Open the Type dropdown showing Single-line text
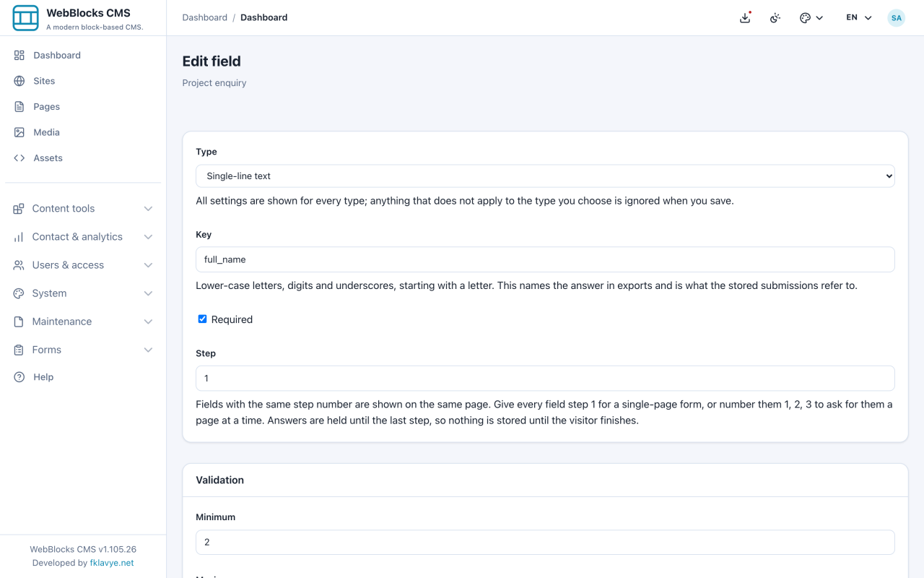This screenshot has width=924, height=578. click(x=545, y=176)
